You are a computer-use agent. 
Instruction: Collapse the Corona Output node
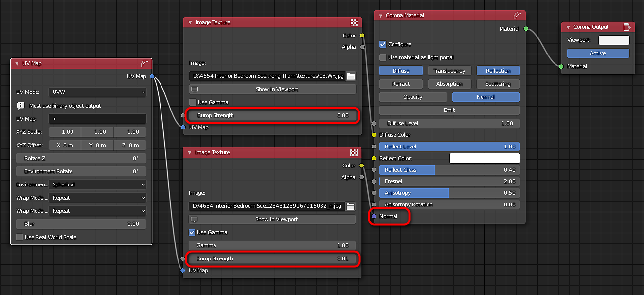click(568, 27)
